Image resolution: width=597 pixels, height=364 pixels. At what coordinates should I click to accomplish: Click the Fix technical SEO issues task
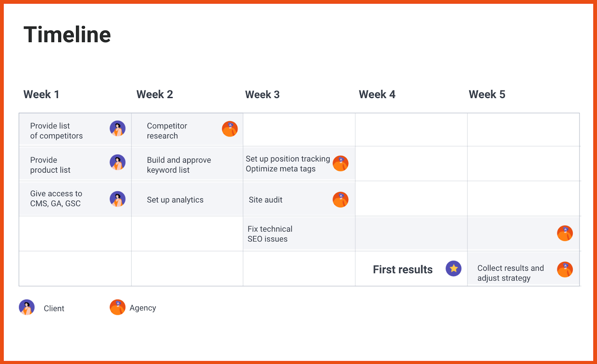coord(270,234)
